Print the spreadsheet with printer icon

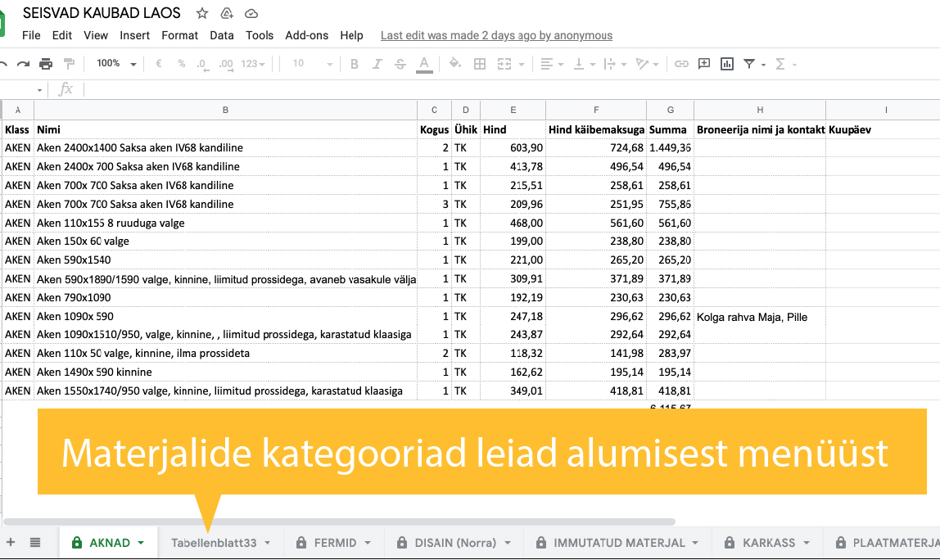pyautogui.click(x=46, y=64)
